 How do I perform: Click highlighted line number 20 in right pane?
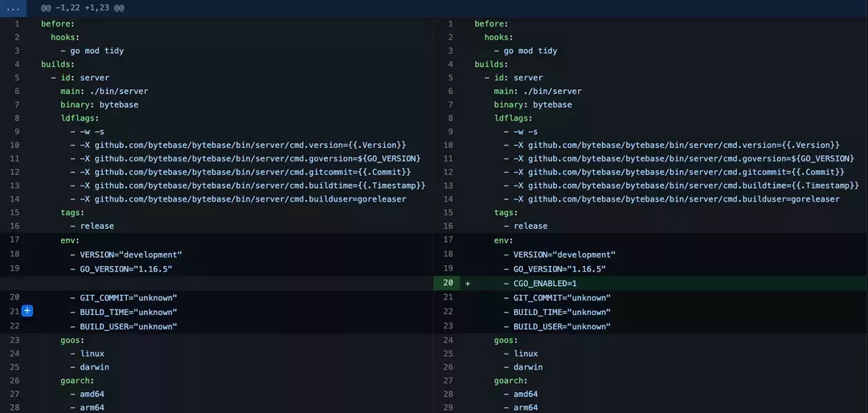tap(448, 283)
